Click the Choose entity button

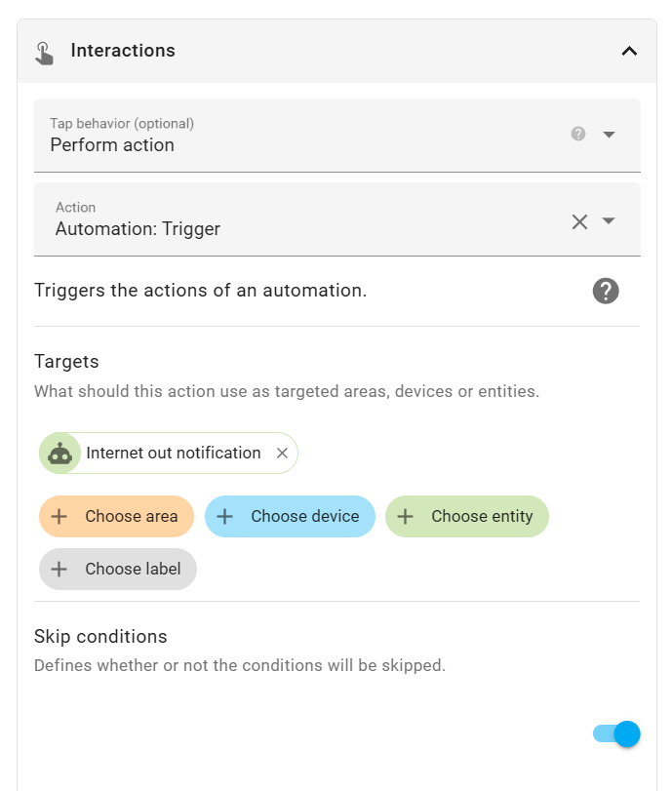coord(467,516)
